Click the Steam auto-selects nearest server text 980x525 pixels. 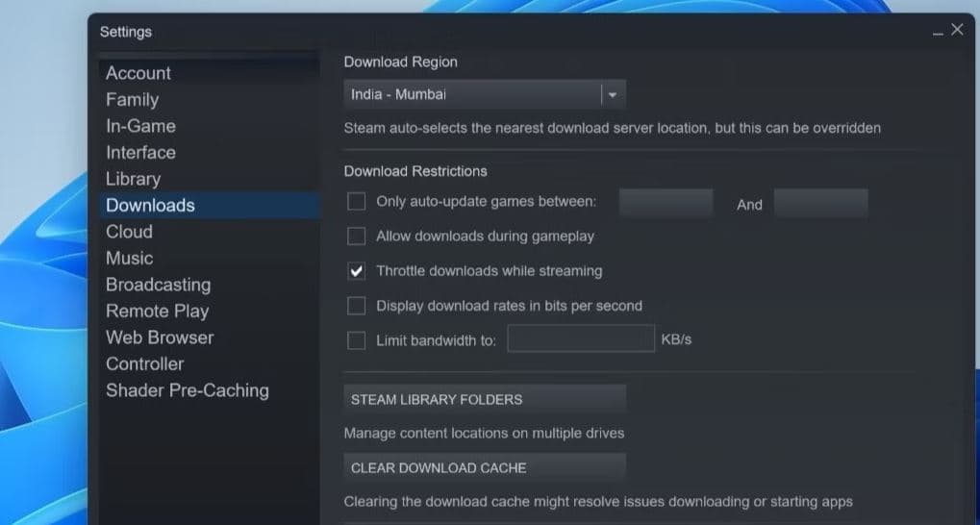pyautogui.click(x=612, y=128)
